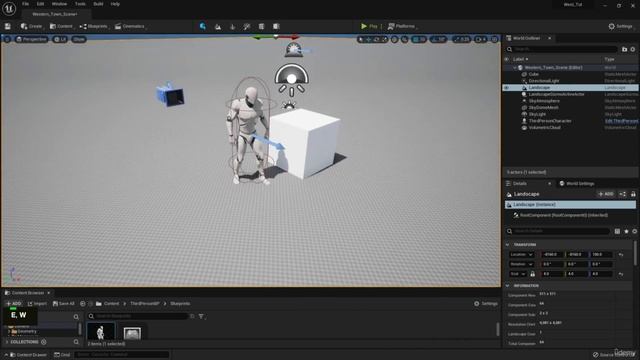Click the Import button in Content Browser
The width and height of the screenshot is (640, 360).
pos(37,304)
